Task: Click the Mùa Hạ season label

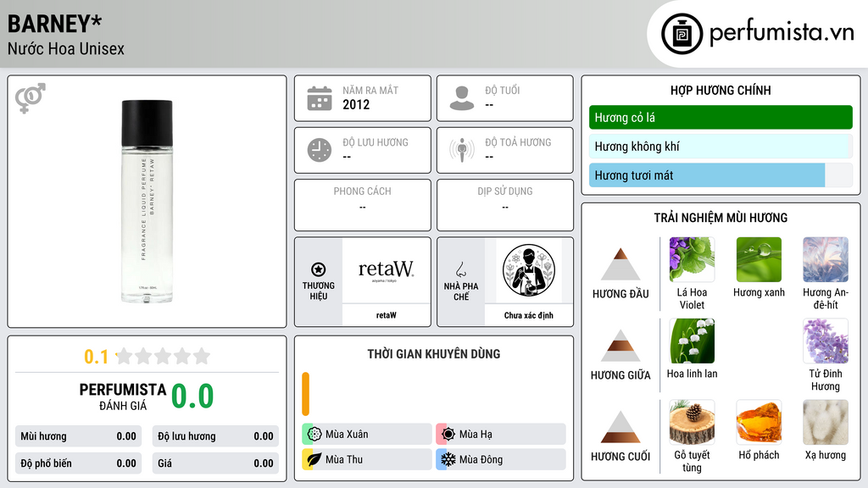Action: point(476,435)
